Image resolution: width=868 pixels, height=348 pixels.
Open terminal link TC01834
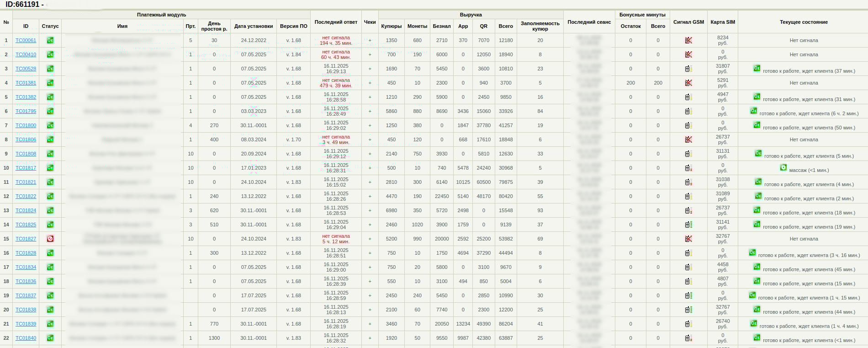(26, 267)
